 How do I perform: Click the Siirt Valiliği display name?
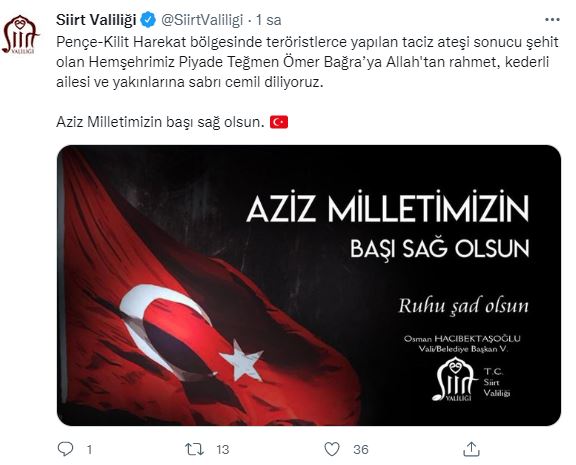coord(96,20)
